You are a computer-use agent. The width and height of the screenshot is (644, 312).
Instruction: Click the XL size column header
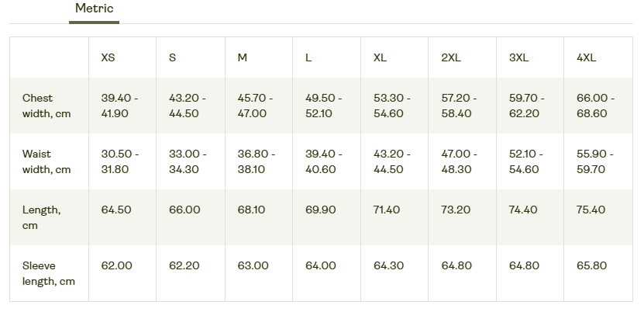click(380, 58)
